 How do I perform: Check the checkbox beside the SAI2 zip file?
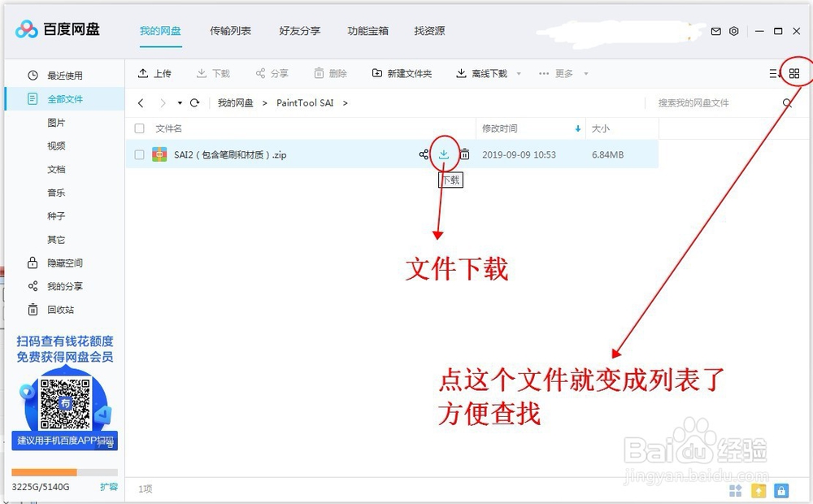pyautogui.click(x=140, y=154)
